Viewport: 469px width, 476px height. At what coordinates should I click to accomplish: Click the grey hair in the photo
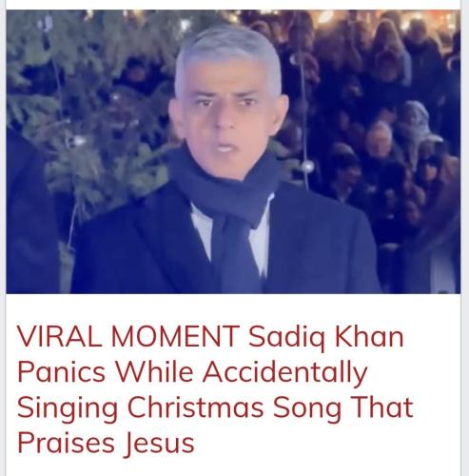[228, 54]
